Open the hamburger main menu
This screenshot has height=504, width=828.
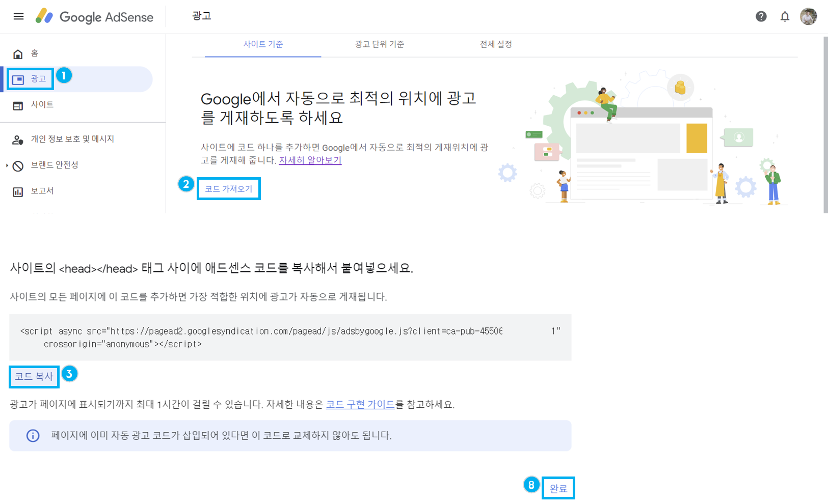(x=18, y=16)
